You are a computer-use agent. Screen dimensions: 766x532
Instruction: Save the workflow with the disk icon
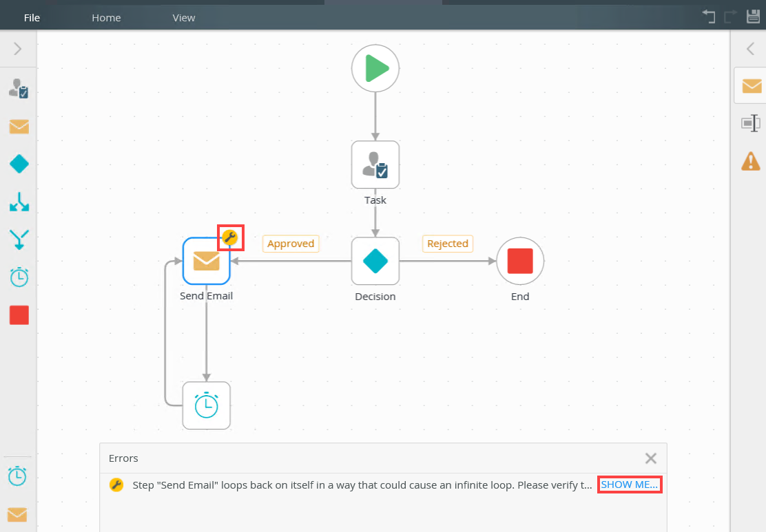(754, 17)
